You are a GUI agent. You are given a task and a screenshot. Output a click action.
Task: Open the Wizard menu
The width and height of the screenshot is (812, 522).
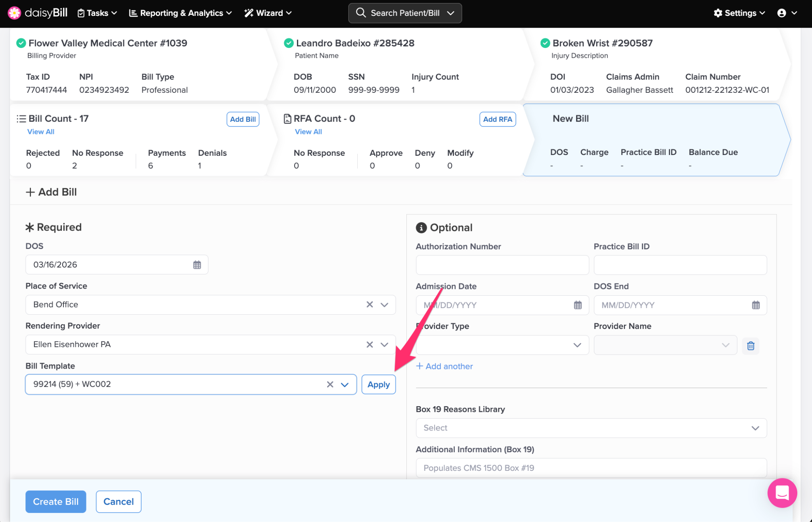(x=268, y=13)
